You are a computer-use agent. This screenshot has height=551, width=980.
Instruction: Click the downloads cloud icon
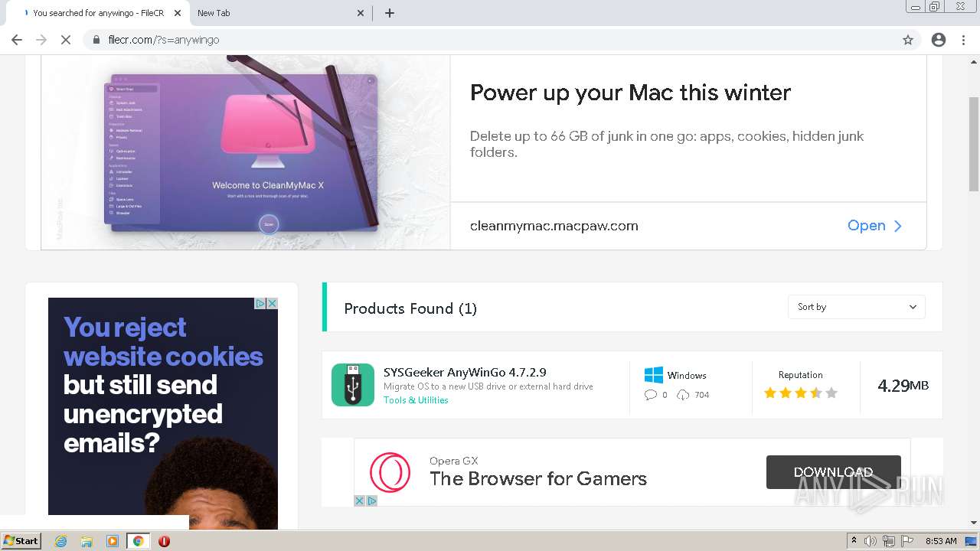pos(683,395)
